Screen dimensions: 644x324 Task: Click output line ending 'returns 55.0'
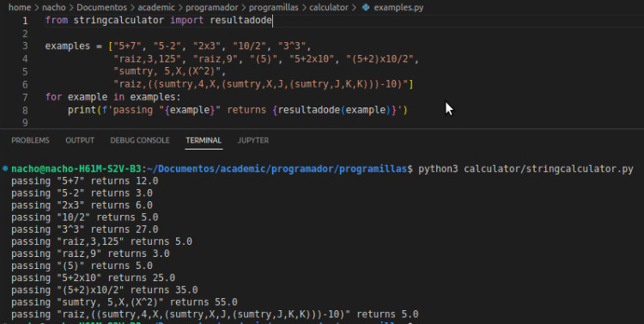point(124,303)
